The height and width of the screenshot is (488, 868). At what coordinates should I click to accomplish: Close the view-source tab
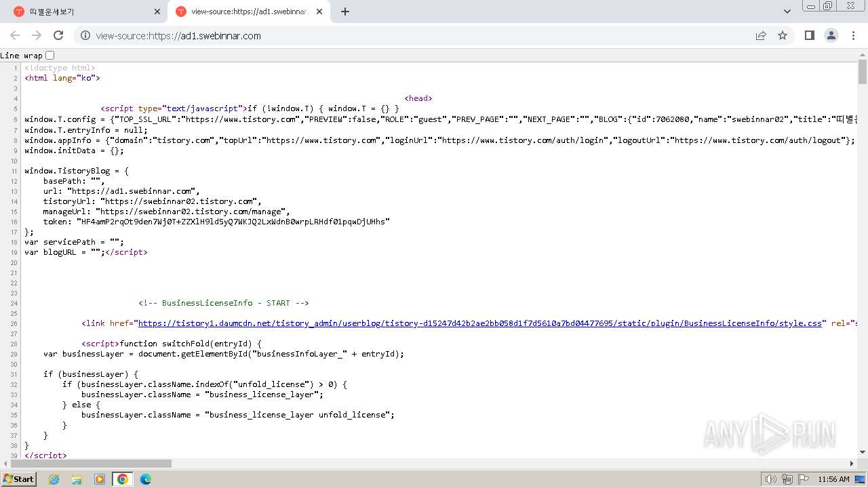click(319, 12)
